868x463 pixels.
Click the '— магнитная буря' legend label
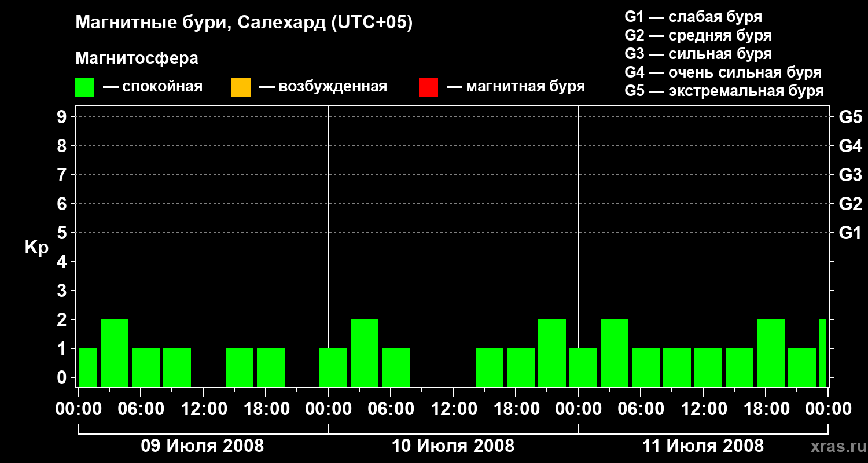516,87
